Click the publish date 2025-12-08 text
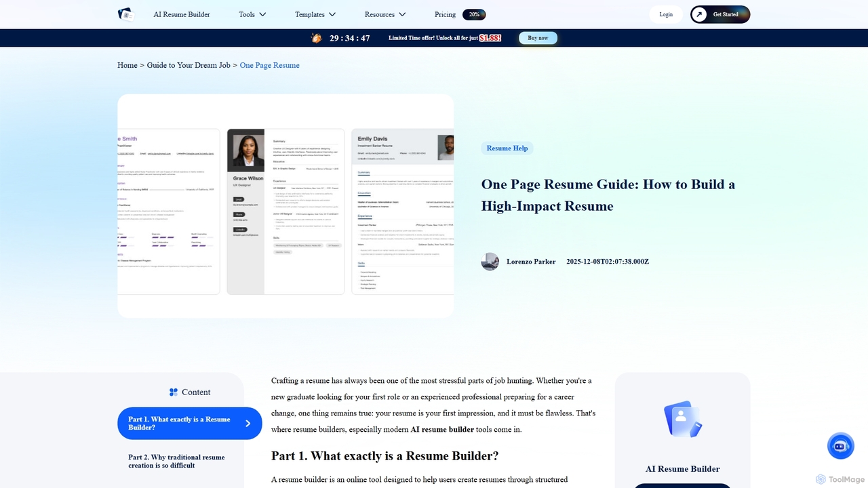The image size is (868, 488). pyautogui.click(x=608, y=262)
